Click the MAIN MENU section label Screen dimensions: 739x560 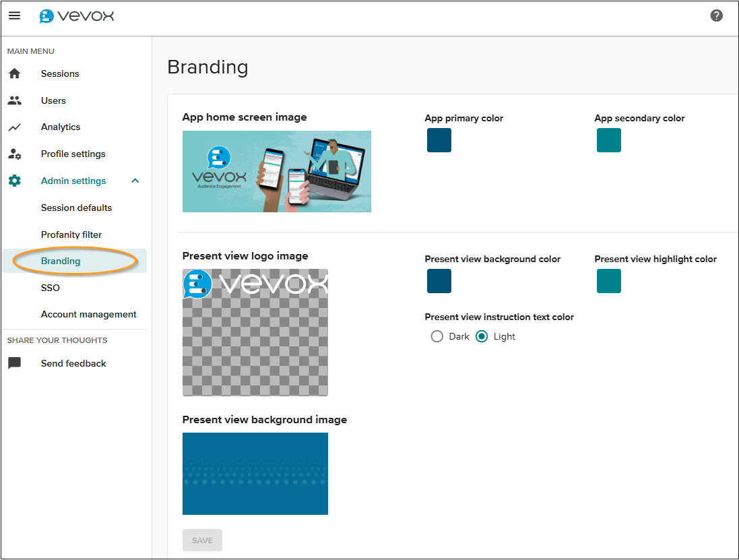(30, 51)
